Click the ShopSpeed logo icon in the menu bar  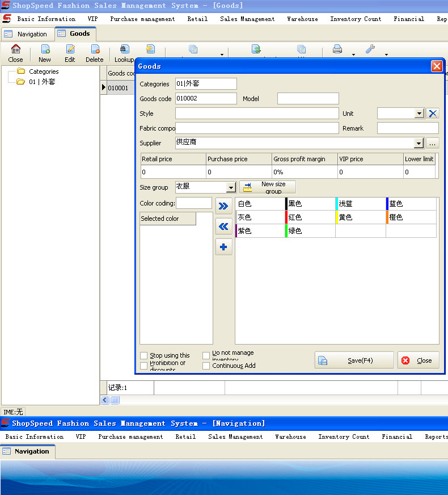[x=7, y=19]
